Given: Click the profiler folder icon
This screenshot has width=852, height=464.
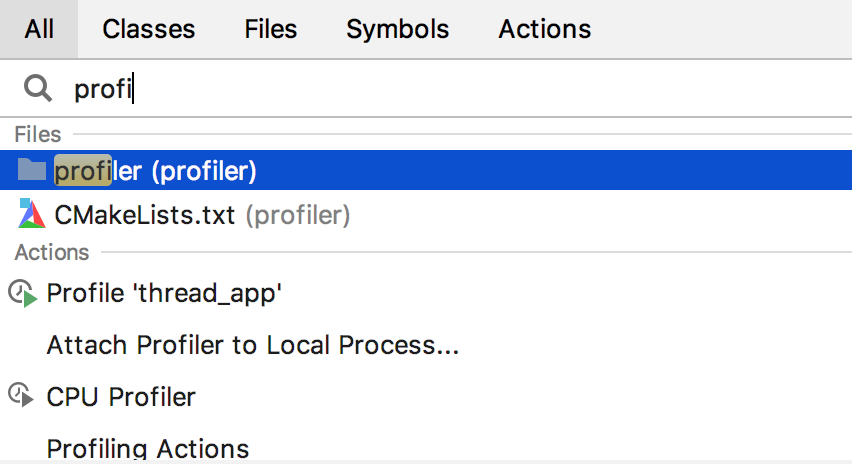Looking at the screenshot, I should pyautogui.click(x=32, y=170).
